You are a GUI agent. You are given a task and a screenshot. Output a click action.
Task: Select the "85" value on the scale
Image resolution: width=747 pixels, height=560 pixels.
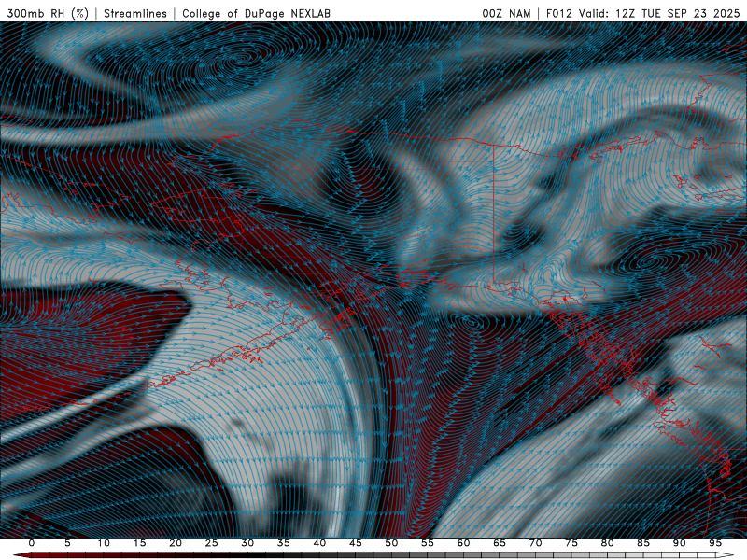643,543
